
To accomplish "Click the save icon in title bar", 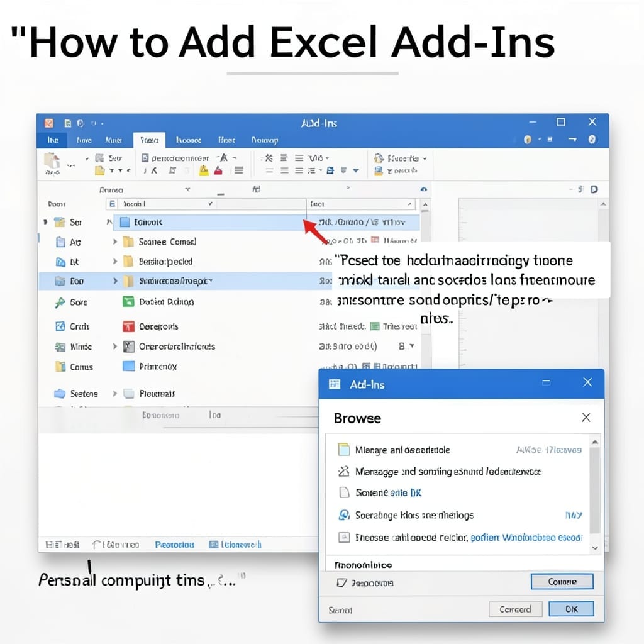I will click(68, 123).
